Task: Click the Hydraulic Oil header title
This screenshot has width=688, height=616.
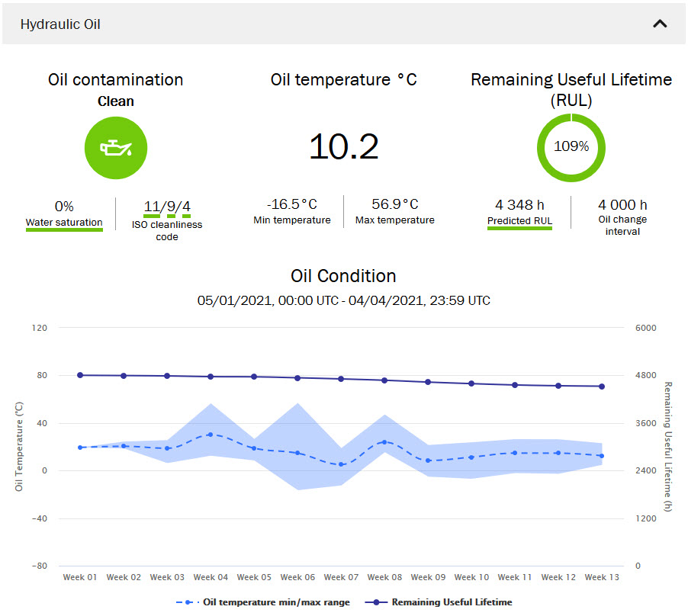Action: click(60, 24)
